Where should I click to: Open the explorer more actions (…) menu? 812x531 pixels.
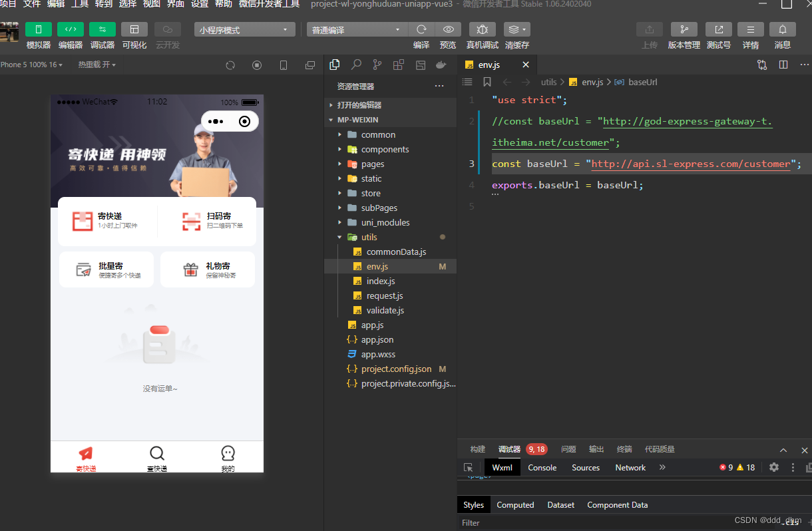pyautogui.click(x=439, y=86)
